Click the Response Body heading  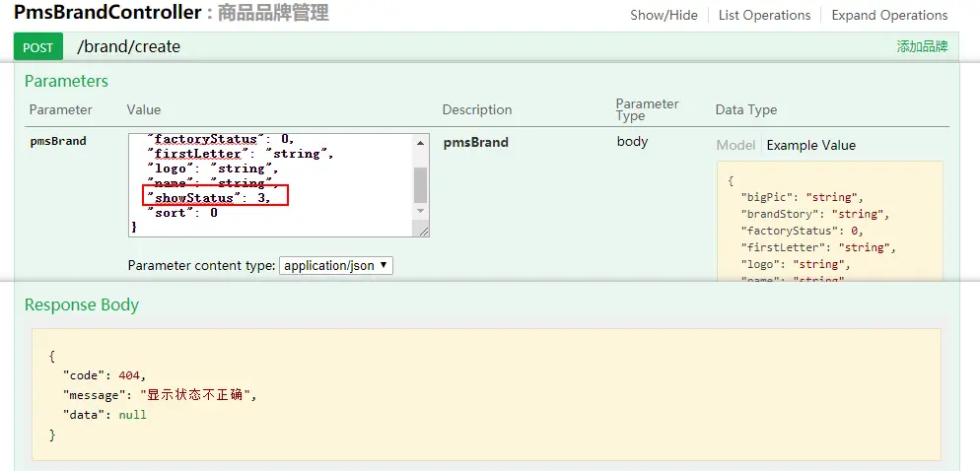point(81,304)
